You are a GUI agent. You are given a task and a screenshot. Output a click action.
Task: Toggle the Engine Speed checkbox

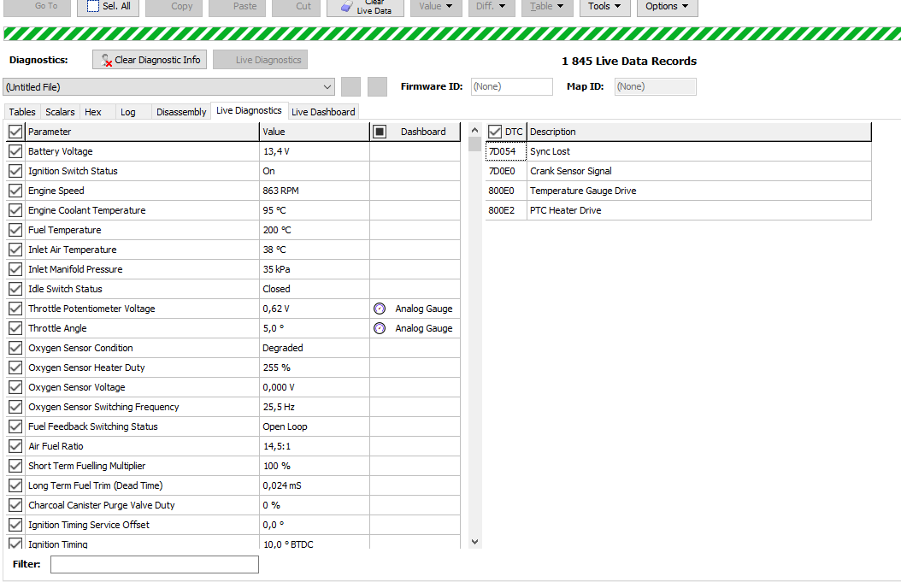pos(15,191)
